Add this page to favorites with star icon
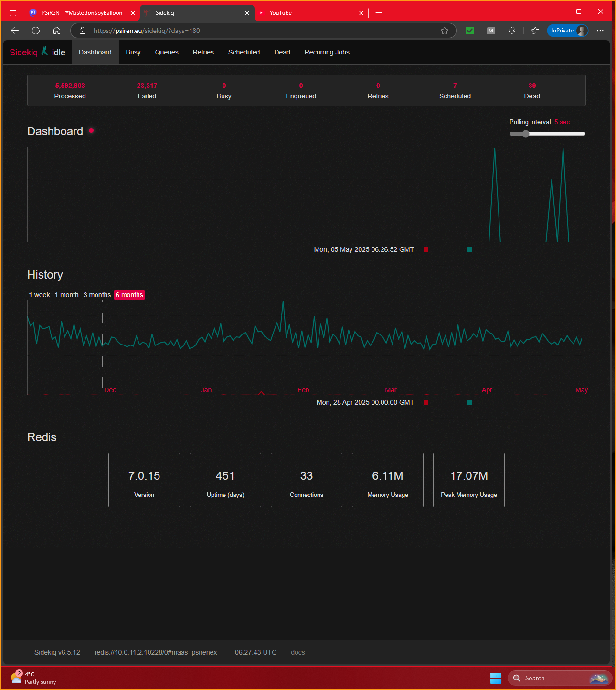Screen dimensions: 616x690 pyautogui.click(x=445, y=31)
